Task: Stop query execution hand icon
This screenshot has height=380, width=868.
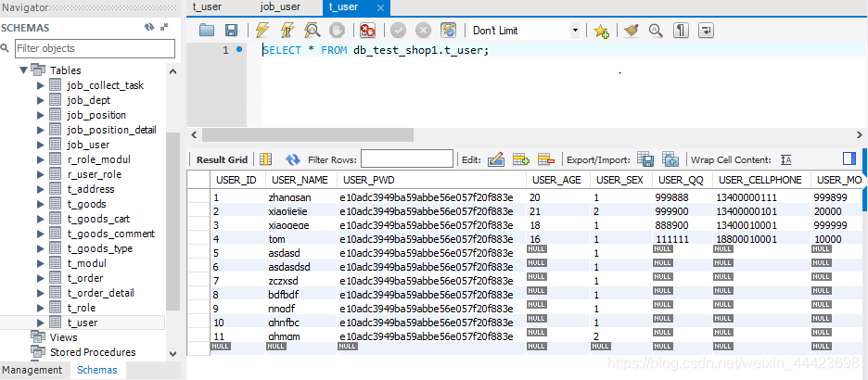Action: click(x=338, y=31)
